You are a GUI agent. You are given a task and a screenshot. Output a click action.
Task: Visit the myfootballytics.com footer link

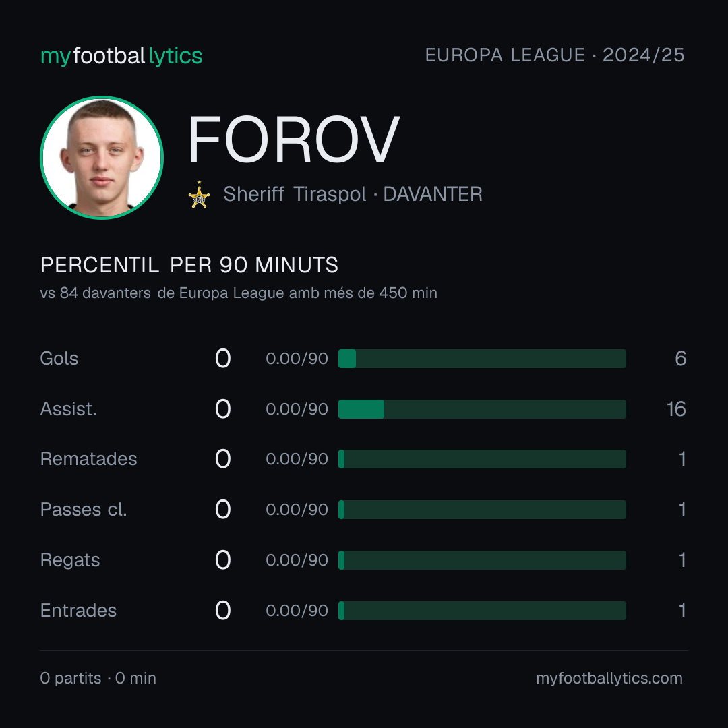tap(609, 678)
